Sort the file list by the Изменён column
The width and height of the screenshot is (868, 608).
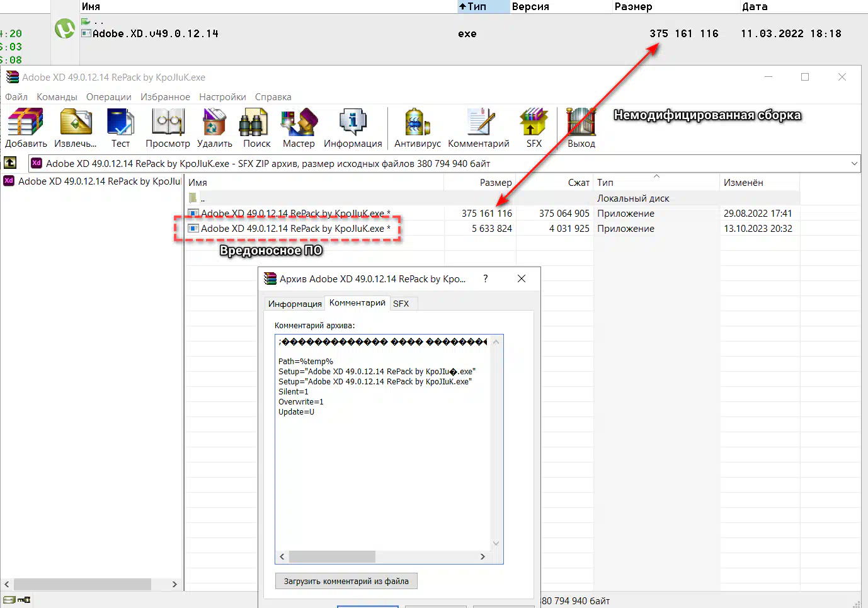click(760, 182)
